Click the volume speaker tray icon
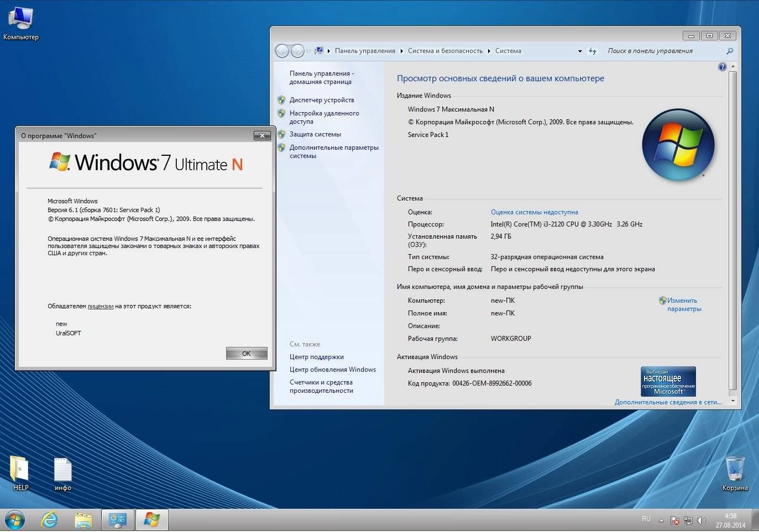 (702, 520)
